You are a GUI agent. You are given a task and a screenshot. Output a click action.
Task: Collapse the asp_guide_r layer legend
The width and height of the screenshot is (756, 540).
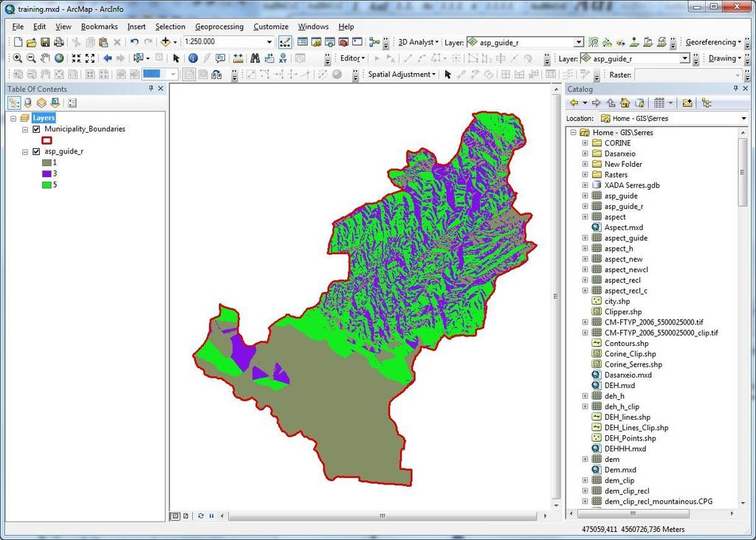pos(25,152)
